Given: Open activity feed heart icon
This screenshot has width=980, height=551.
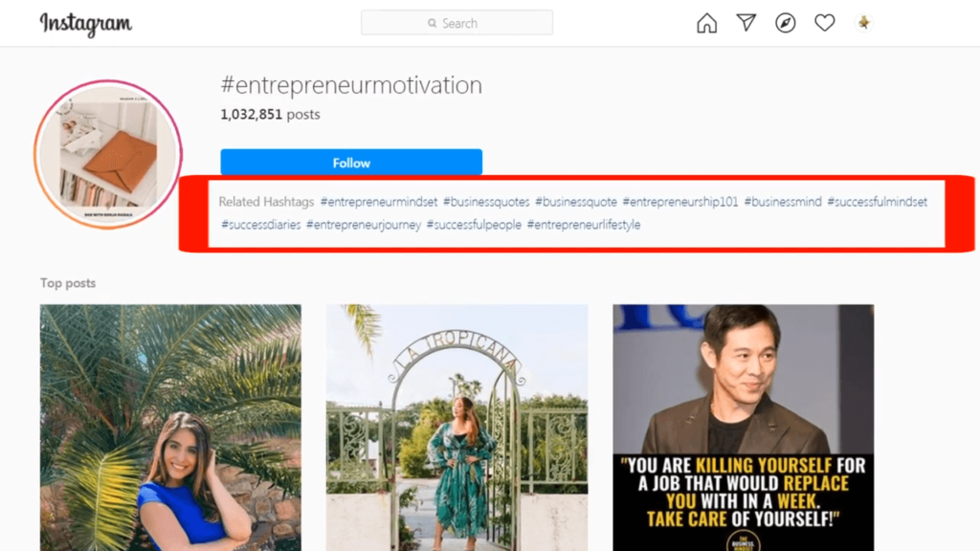Looking at the screenshot, I should point(825,23).
